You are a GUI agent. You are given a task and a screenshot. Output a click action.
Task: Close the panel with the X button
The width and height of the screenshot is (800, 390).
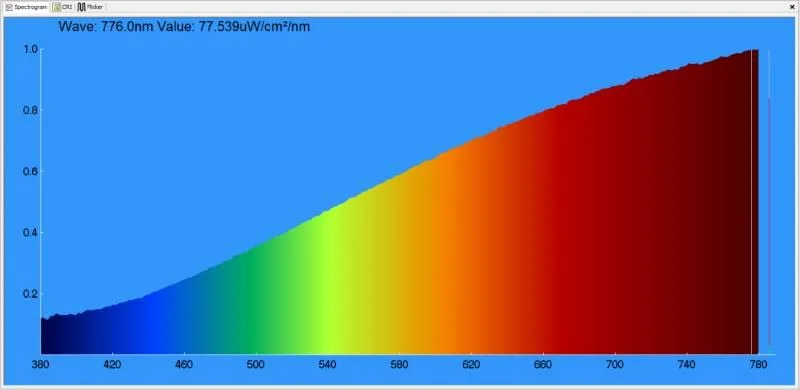point(792,7)
